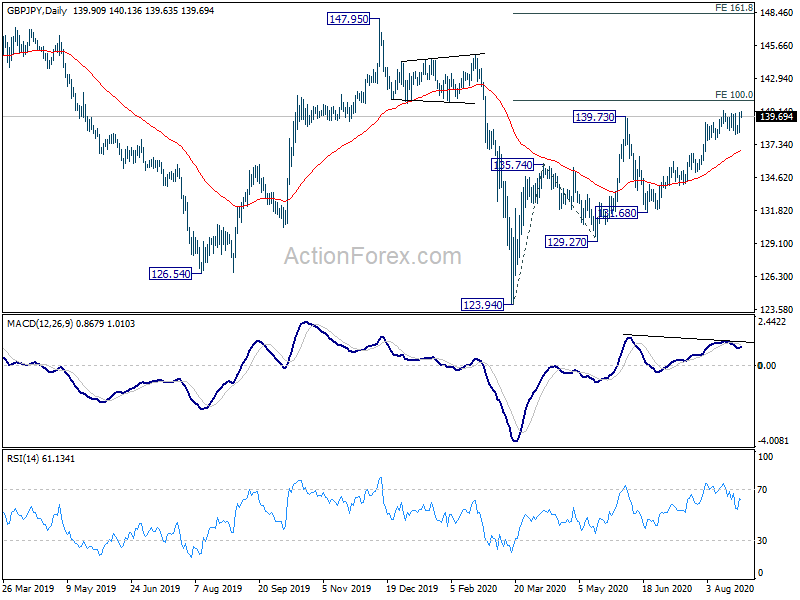Click the 148.460 price axis value
The height and width of the screenshot is (600, 800).
pyautogui.click(x=777, y=13)
